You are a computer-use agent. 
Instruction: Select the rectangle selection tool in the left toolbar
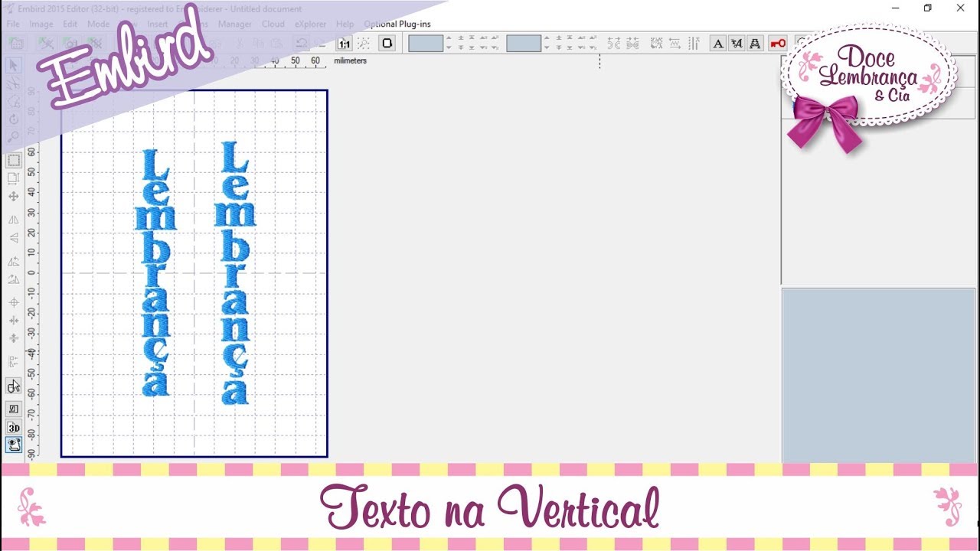(x=14, y=161)
